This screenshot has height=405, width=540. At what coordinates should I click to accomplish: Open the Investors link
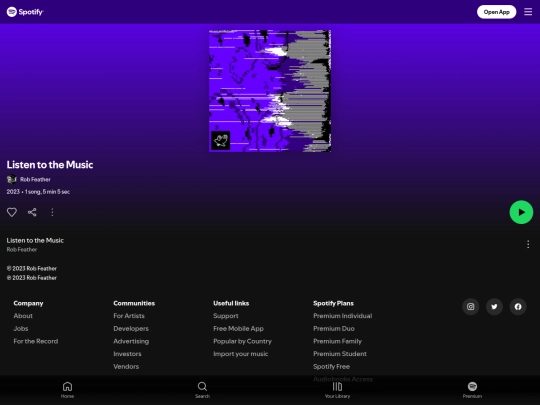pyautogui.click(x=127, y=354)
